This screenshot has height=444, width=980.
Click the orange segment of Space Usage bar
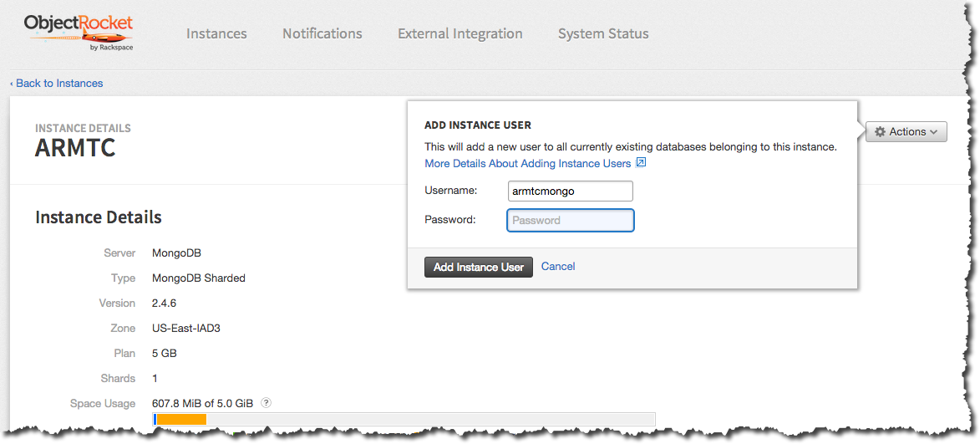[x=181, y=419]
